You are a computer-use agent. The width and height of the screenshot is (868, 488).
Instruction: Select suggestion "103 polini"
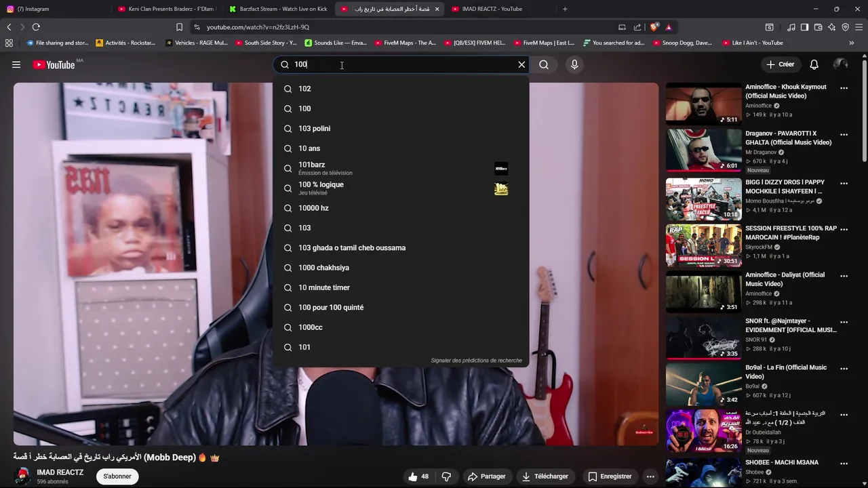(401, 128)
